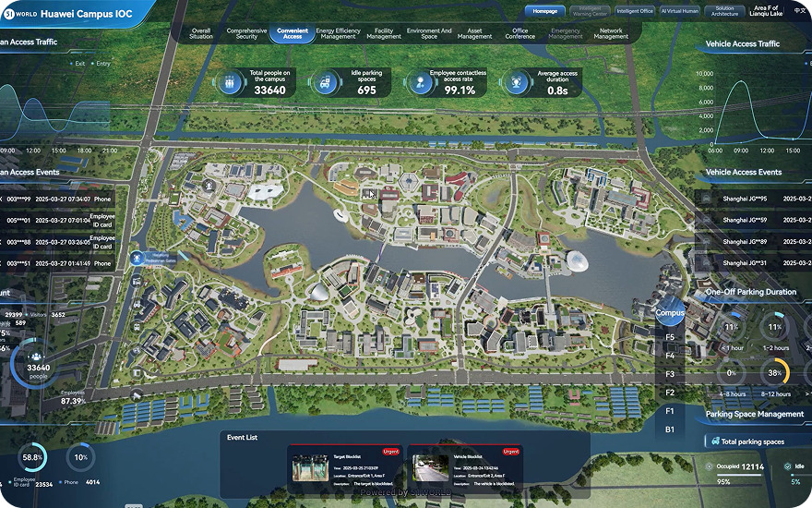Open Facility Management section
Viewport: 812px width, 508px height.
[384, 33]
